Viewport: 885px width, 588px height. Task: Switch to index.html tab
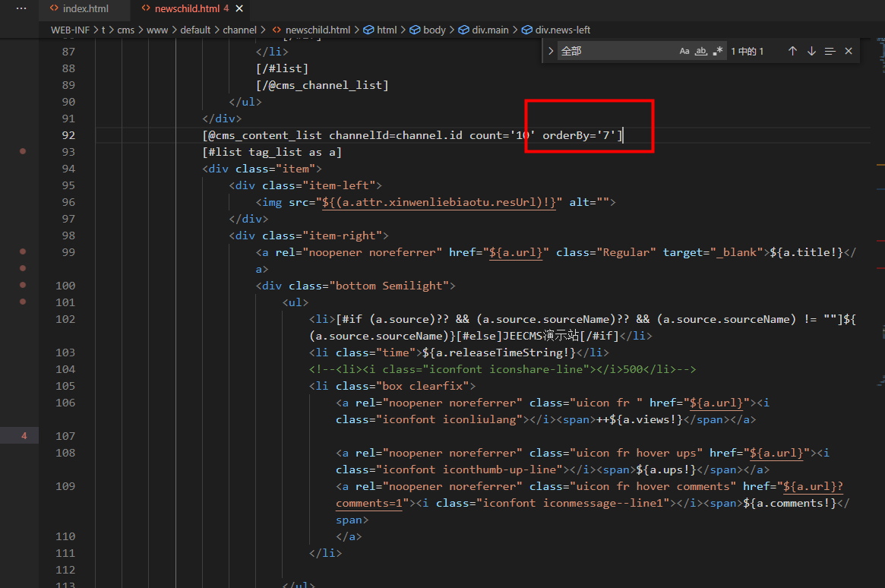(85, 9)
